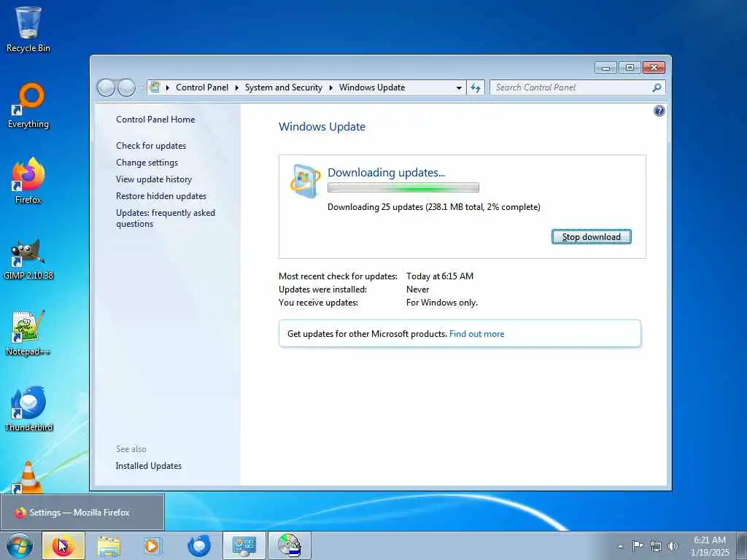Minimize the Windows Update window

coord(605,68)
